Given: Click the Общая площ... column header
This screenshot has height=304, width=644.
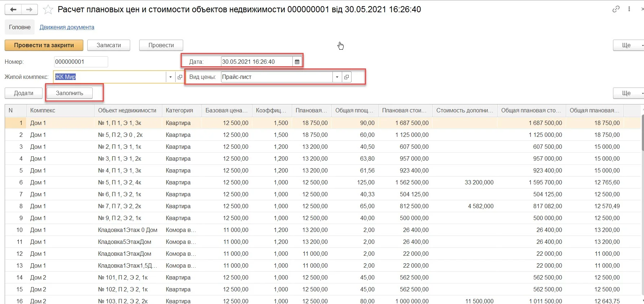Looking at the screenshot, I should [x=355, y=110].
